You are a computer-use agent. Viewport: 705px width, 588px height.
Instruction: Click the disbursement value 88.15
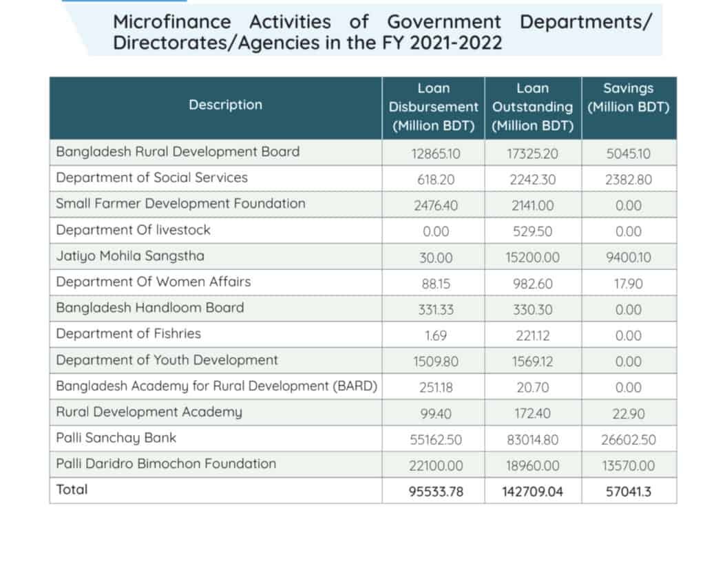click(436, 284)
